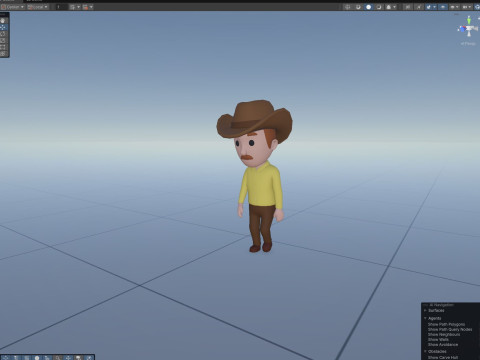This screenshot has height=360, width=480.
Task: Toggle scene effects button
Action: tap(429, 7)
